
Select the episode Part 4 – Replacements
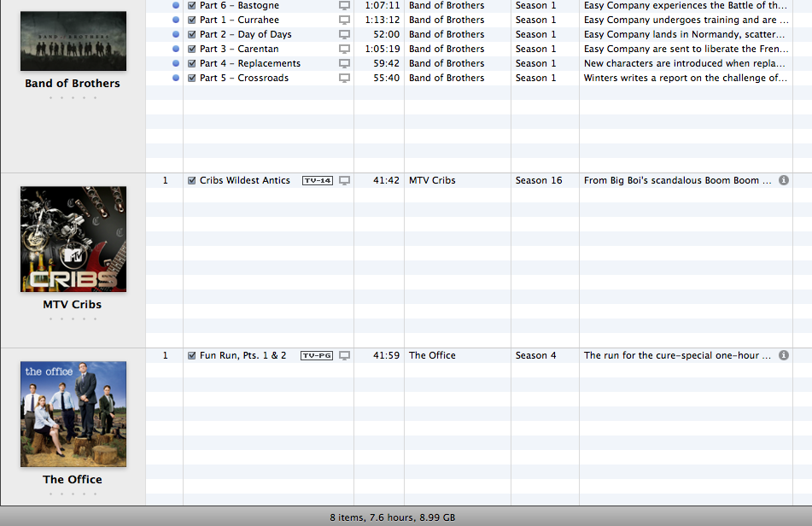coord(250,63)
